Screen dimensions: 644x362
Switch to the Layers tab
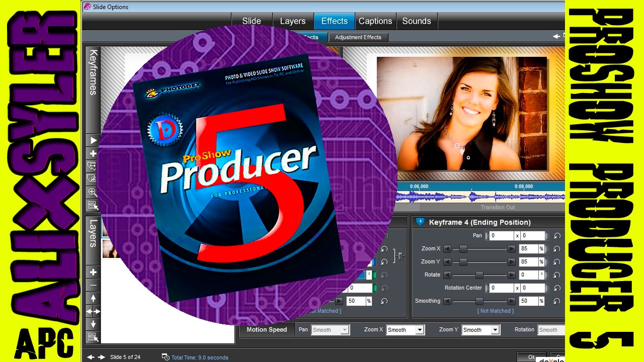tap(293, 21)
